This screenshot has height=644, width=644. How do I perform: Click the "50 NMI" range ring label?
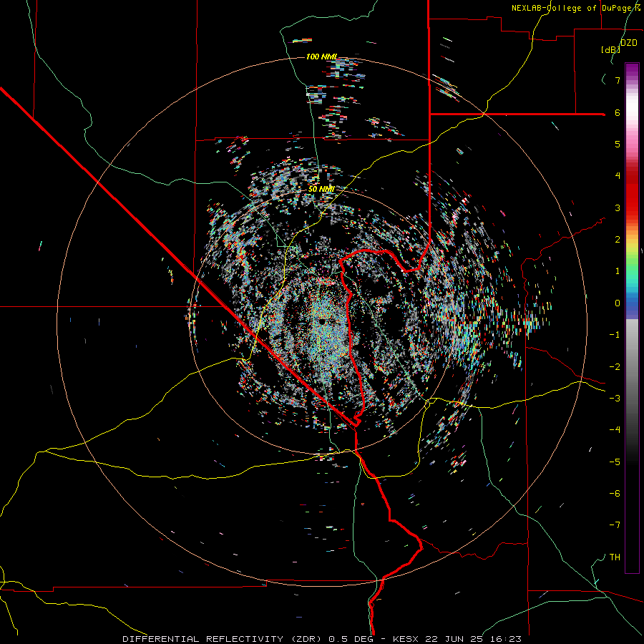coord(321,190)
